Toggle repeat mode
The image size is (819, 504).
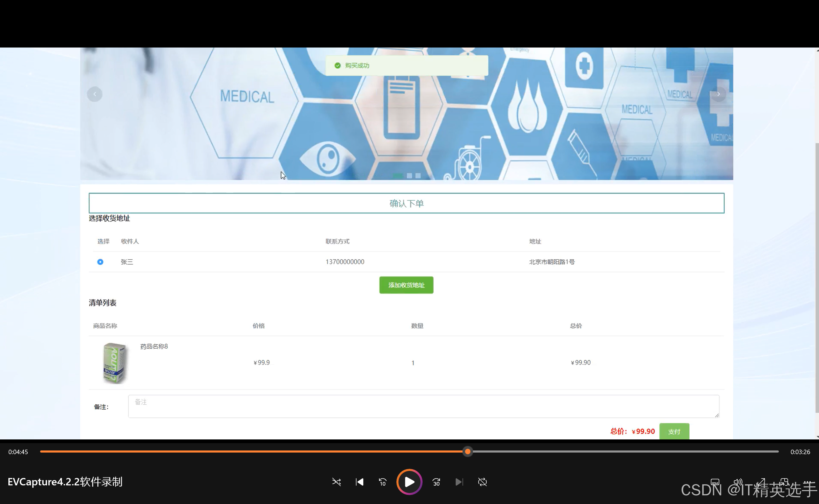(x=482, y=482)
